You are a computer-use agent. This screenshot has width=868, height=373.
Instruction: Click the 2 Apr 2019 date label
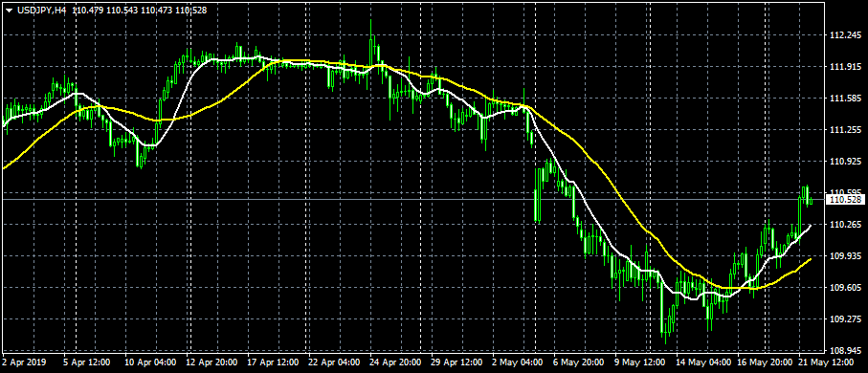(24, 362)
